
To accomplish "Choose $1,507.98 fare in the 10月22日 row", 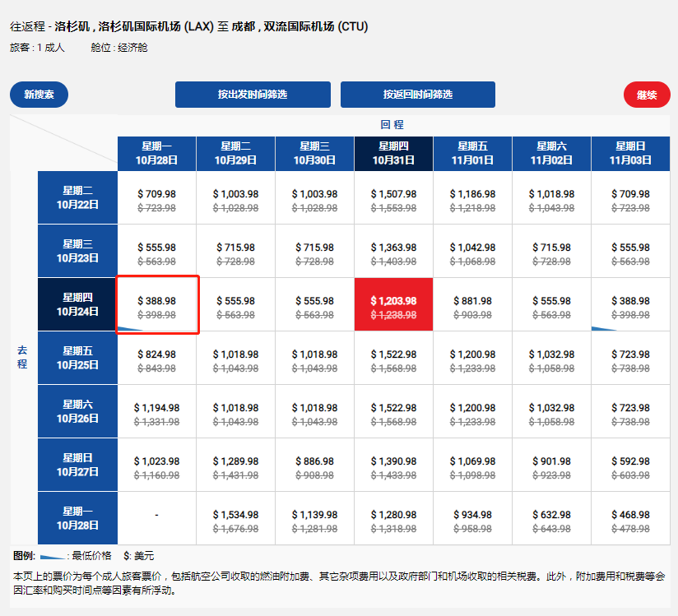I will [x=393, y=197].
